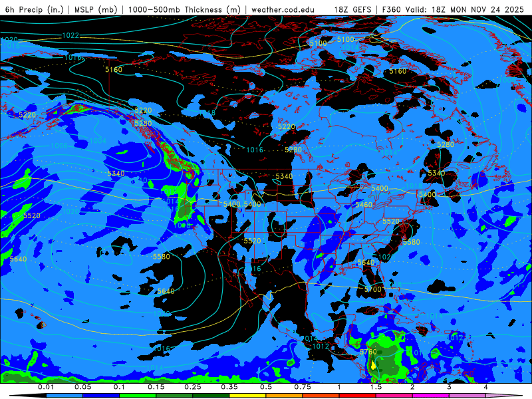Click the 1006 isobar label
This screenshot has width=532, height=399.
tap(59, 146)
